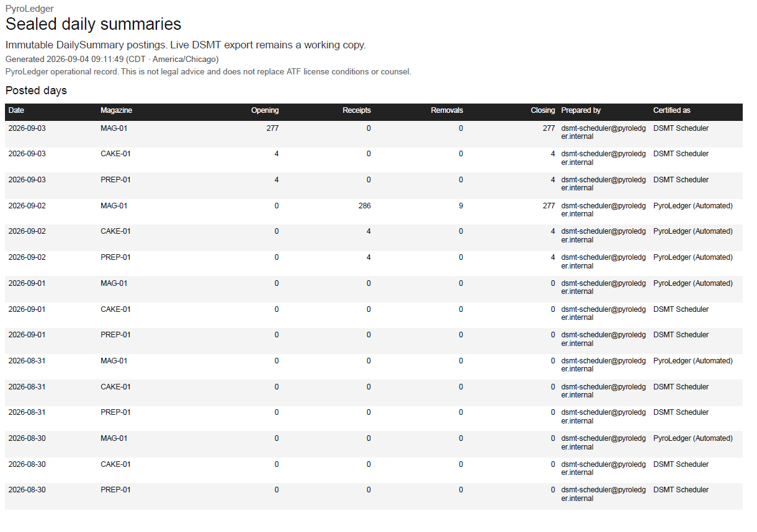Click 'PyroLedger (Automated)' in 2026-09-02 CAKE-01 row
Viewport: 757px width, 532px height.
[693, 231]
